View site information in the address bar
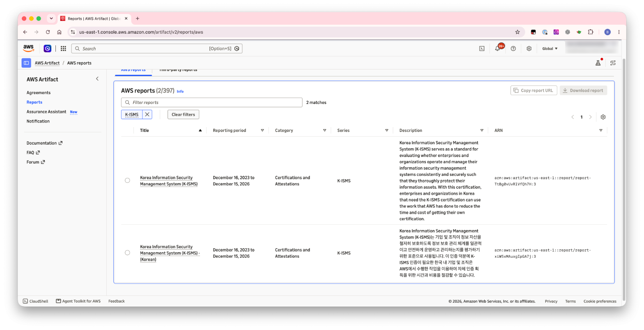644x330 pixels. click(73, 32)
